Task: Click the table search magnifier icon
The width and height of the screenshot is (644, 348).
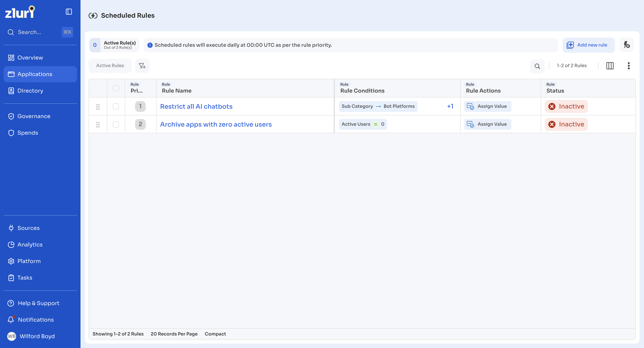Action: pos(537,66)
